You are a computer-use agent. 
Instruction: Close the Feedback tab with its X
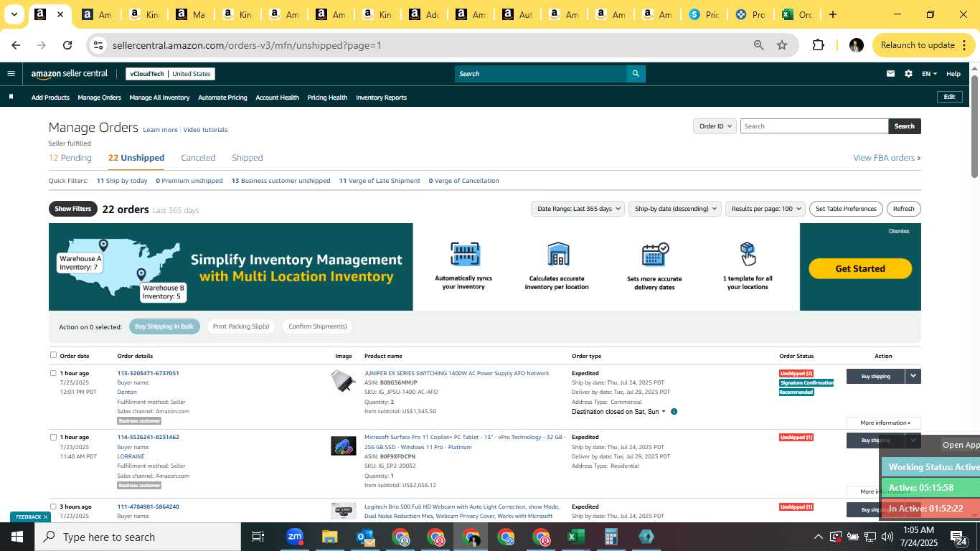click(x=45, y=517)
